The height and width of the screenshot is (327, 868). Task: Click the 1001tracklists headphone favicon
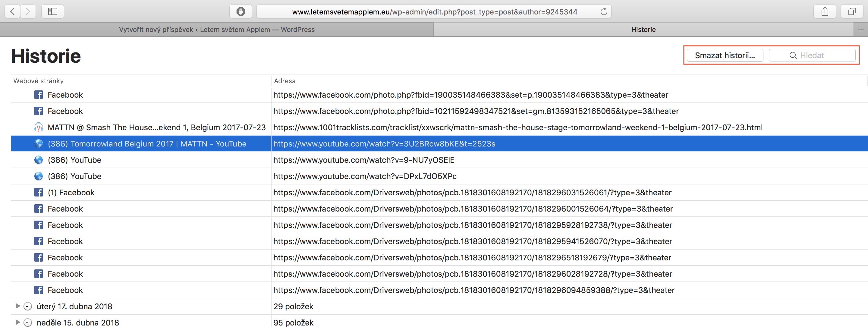point(38,127)
